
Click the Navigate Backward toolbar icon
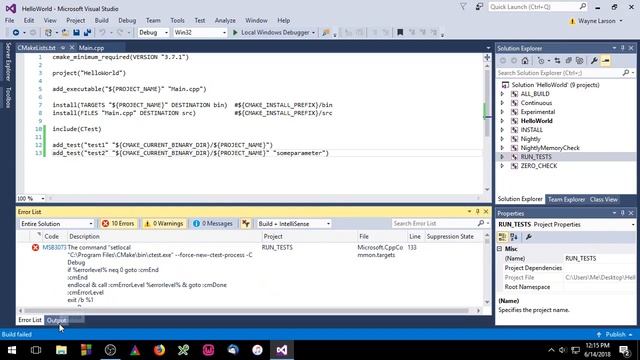[x=16, y=32]
